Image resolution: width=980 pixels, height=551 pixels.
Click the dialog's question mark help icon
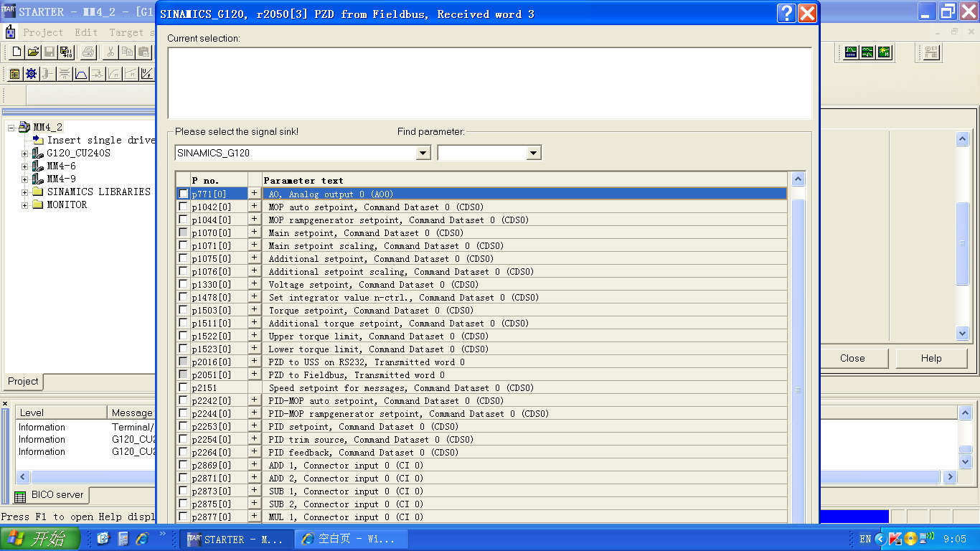point(786,13)
